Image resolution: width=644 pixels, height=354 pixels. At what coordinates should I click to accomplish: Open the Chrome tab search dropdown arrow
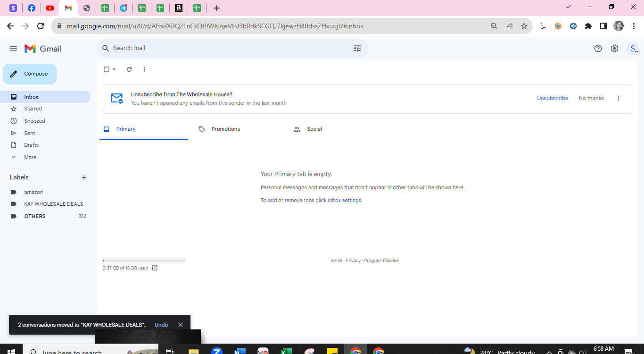click(568, 7)
